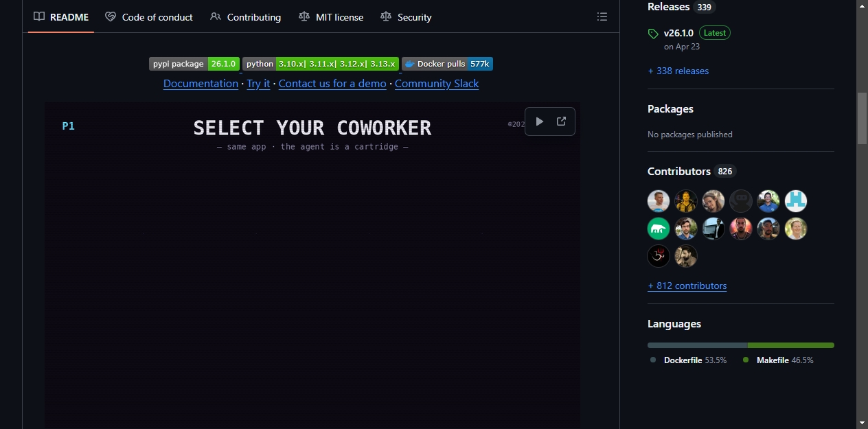The height and width of the screenshot is (429, 868).
Task: Open the Documentation link
Action: 201,84
